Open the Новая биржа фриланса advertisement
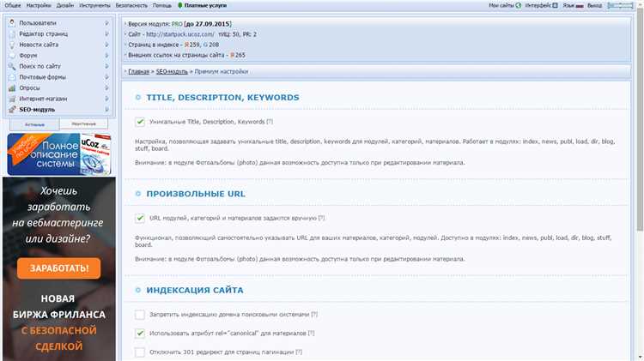This screenshot has height=361, width=644. click(x=59, y=269)
